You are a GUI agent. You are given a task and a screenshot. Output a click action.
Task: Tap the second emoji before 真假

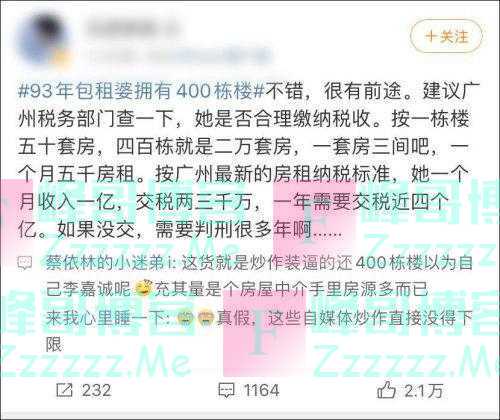205,318
